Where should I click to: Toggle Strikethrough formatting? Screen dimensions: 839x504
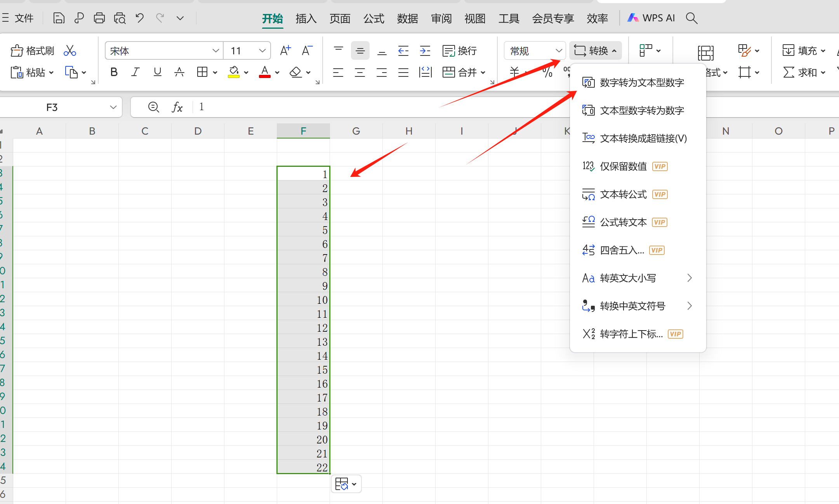tap(179, 72)
